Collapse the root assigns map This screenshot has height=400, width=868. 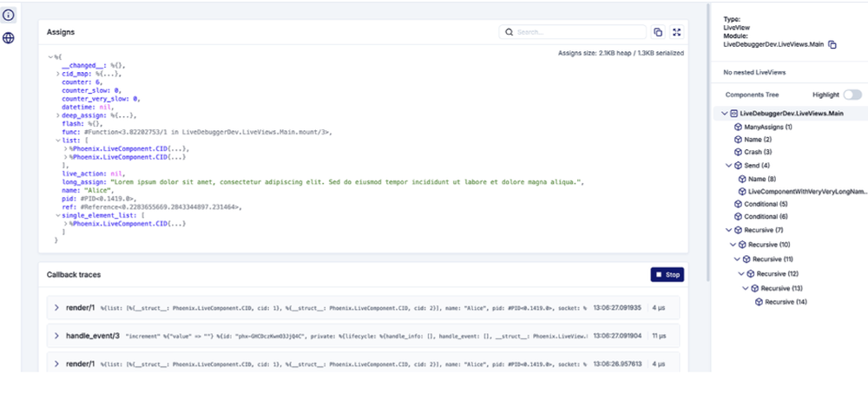[50, 57]
